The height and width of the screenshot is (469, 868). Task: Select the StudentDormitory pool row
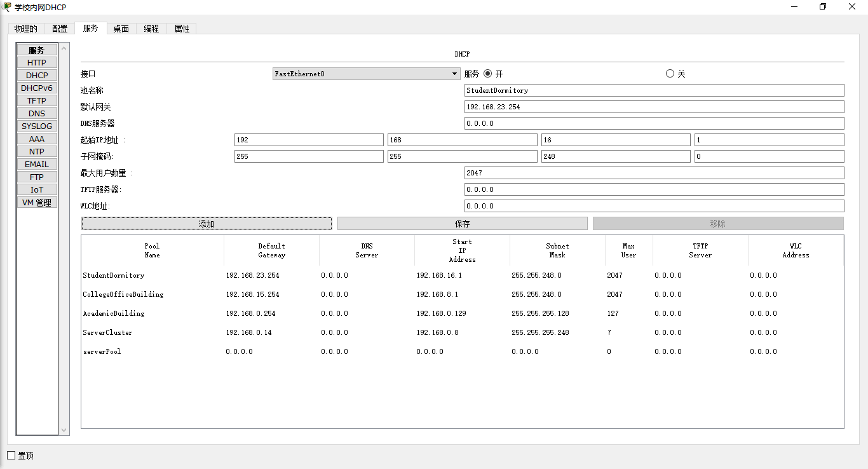tap(463, 275)
